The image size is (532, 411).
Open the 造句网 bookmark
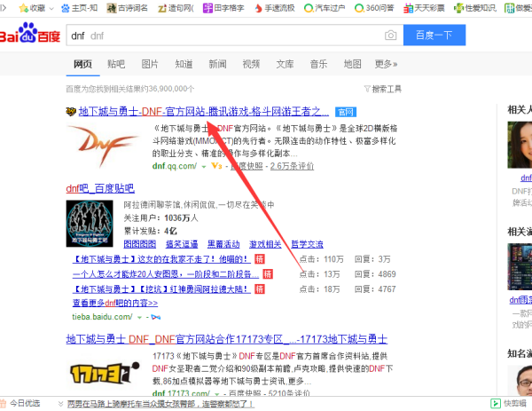pos(176,8)
